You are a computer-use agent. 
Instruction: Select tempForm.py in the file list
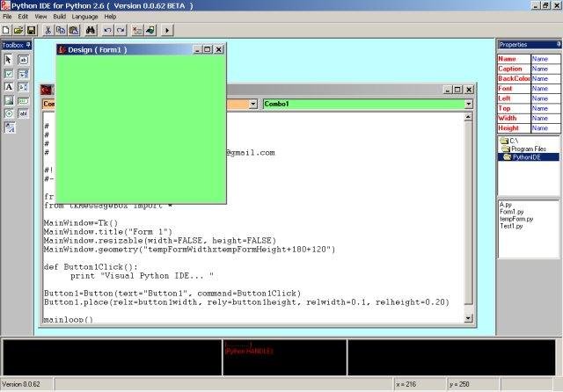click(x=516, y=219)
